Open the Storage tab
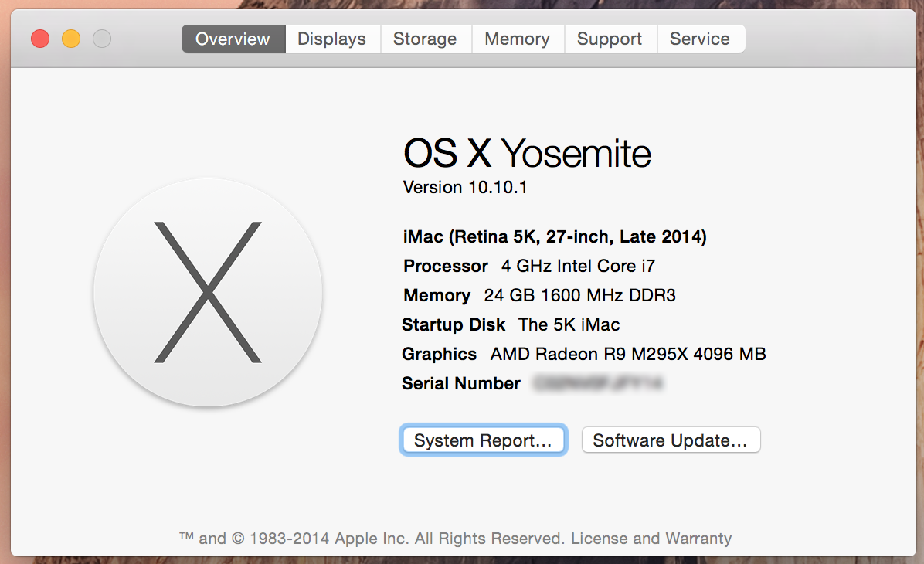The image size is (924, 564). tap(426, 39)
